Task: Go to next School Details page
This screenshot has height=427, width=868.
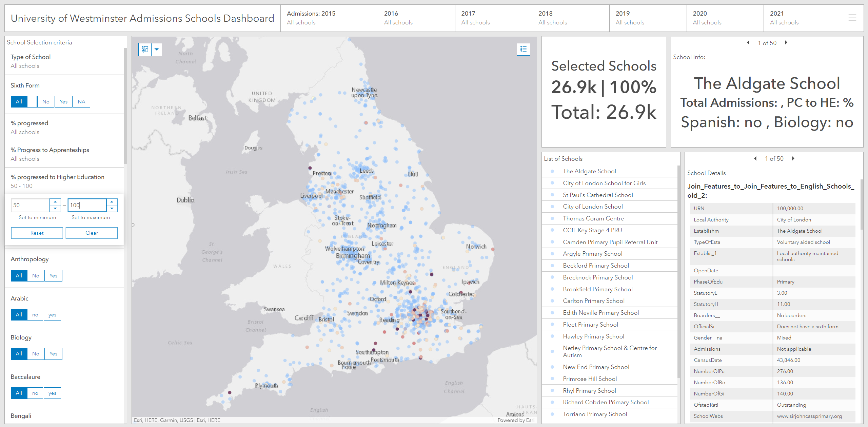Action: (x=793, y=159)
